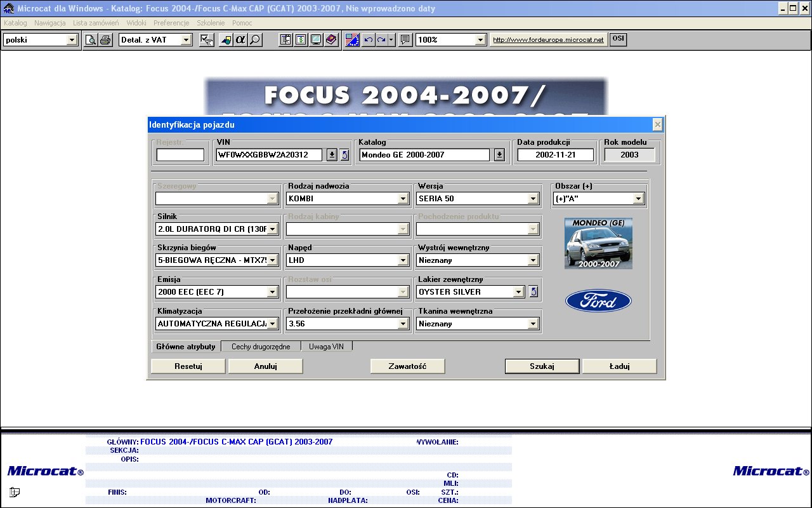Click the magnifying glass toolbar icon
The image size is (812, 508).
[x=255, y=40]
